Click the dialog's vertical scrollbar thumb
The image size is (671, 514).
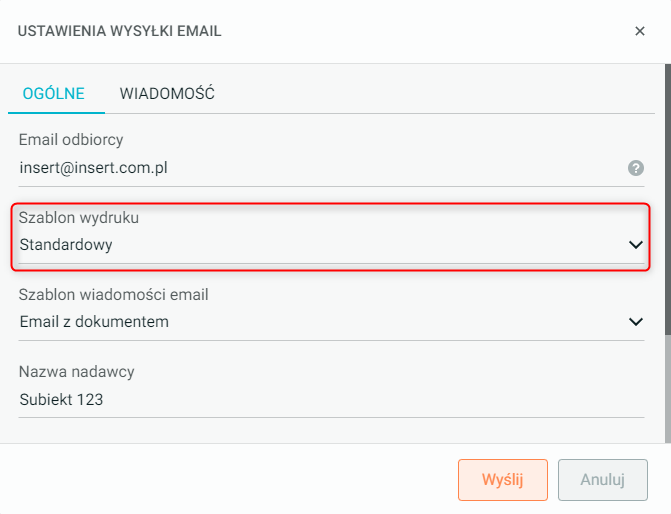(x=667, y=200)
